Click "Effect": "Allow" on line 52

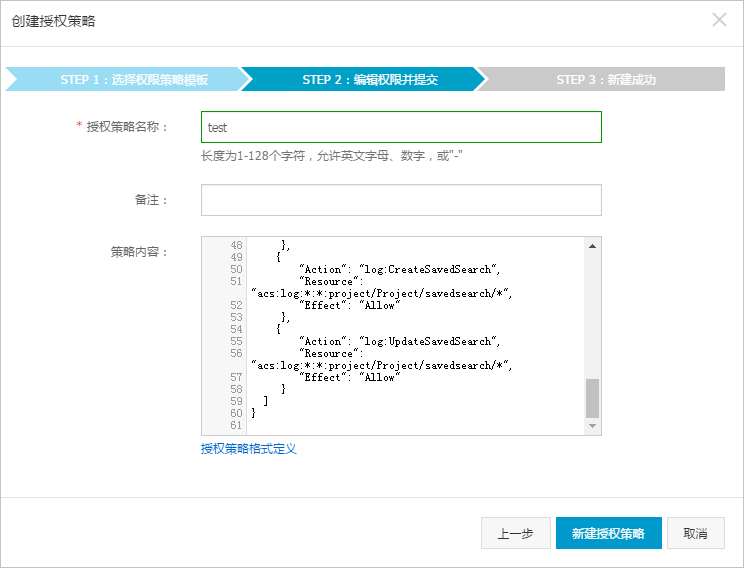tap(350, 306)
